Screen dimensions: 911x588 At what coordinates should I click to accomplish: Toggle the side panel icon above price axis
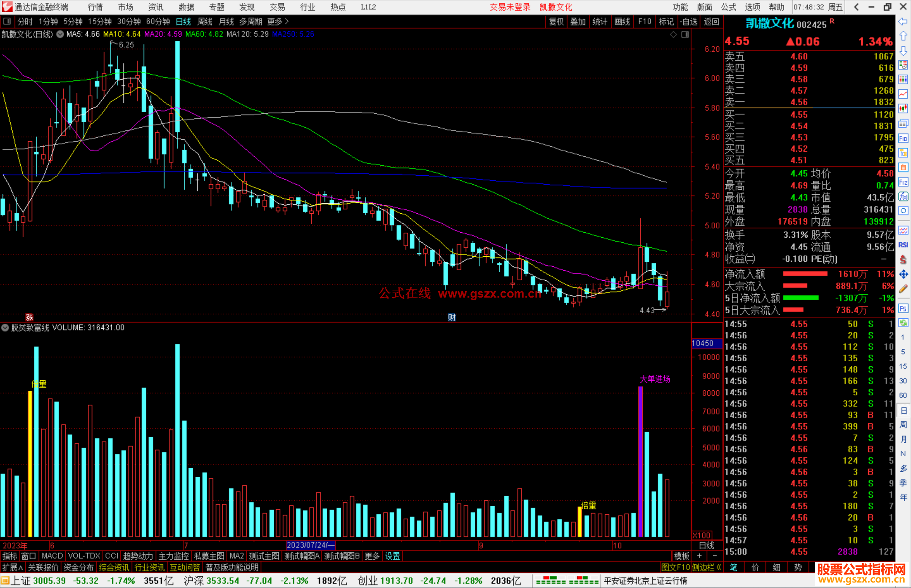(685, 35)
